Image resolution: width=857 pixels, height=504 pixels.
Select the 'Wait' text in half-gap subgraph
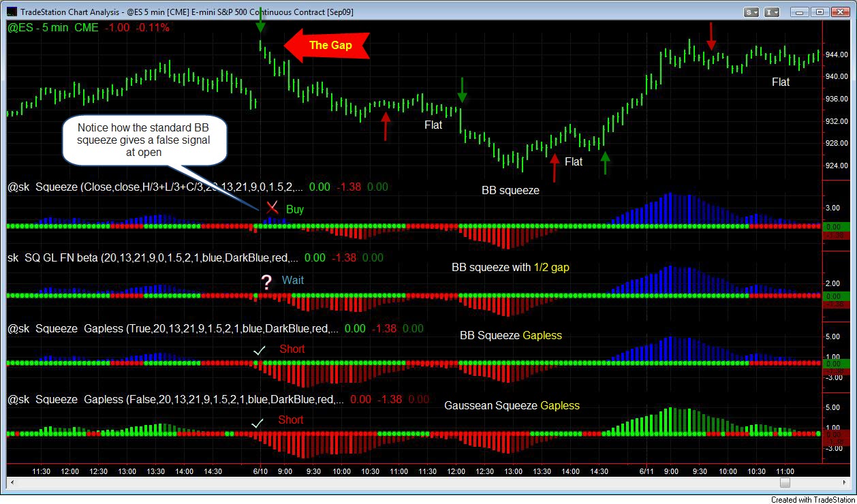[x=293, y=280]
